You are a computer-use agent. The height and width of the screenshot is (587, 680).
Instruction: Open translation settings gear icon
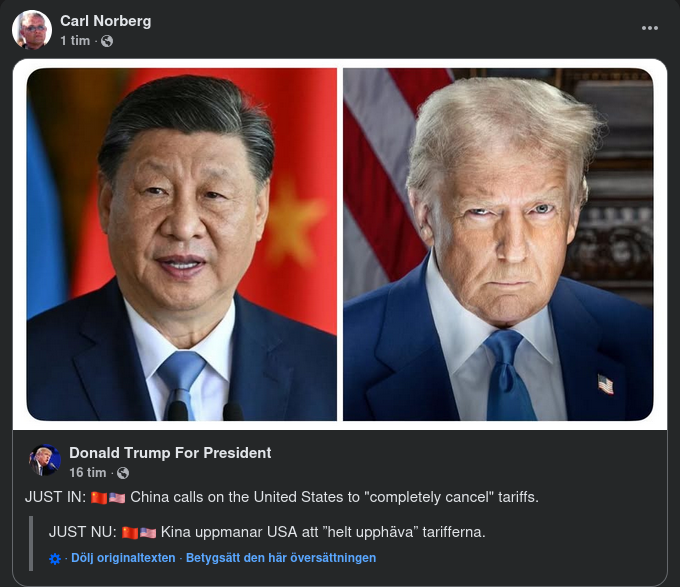55,559
